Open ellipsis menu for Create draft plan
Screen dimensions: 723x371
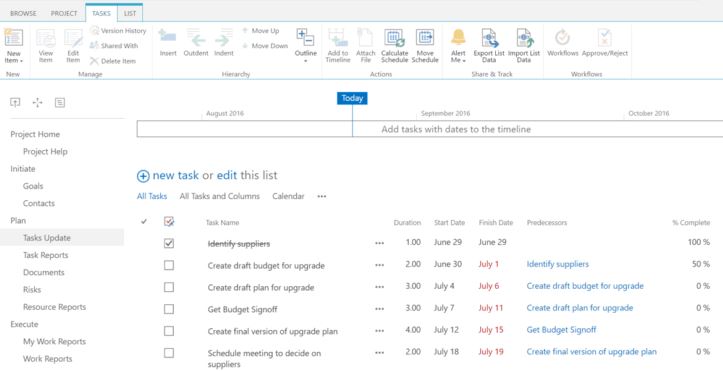pyautogui.click(x=379, y=287)
